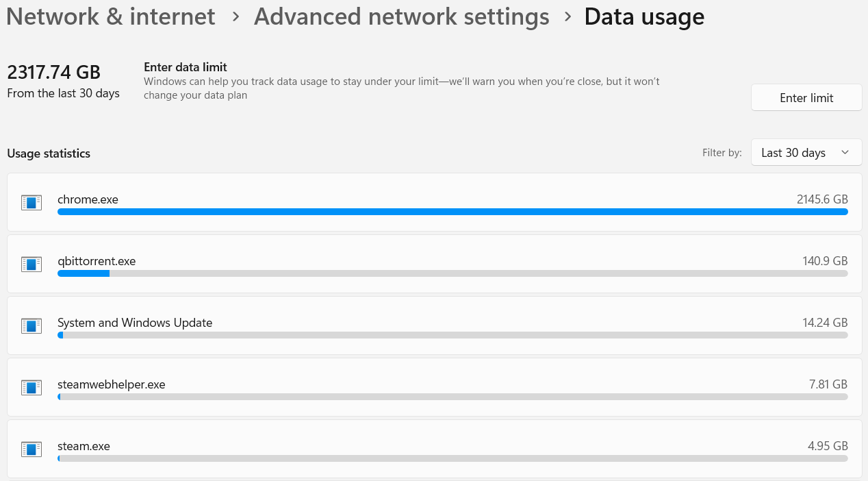Click the qbittorrent.exe usage bar
Screen dimensions: 868x481
tap(452, 273)
